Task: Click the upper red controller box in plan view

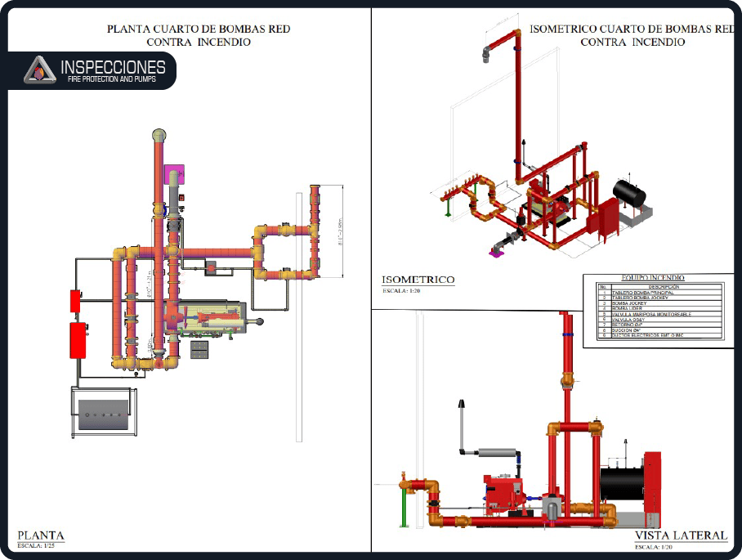Action: tap(75, 300)
